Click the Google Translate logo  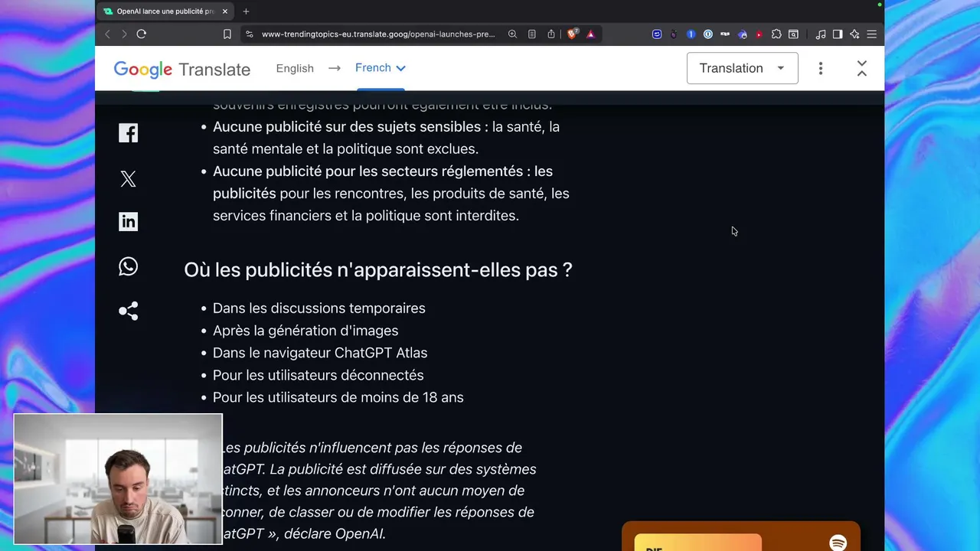click(181, 69)
